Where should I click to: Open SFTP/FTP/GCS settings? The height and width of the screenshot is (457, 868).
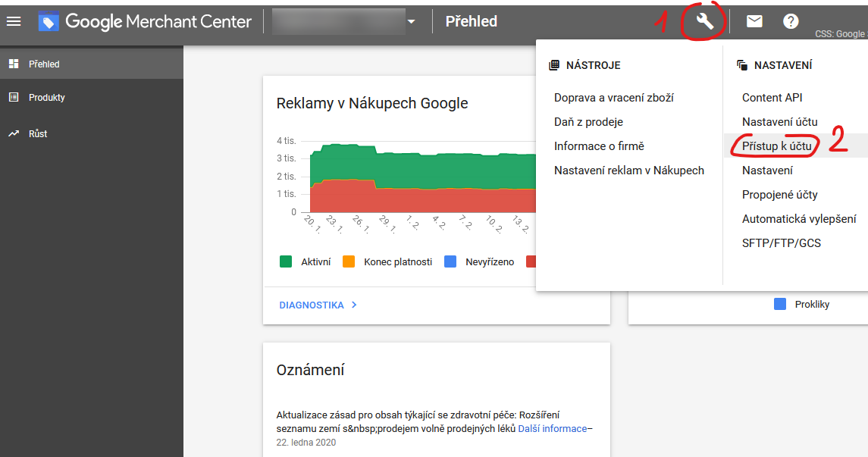pyautogui.click(x=781, y=243)
